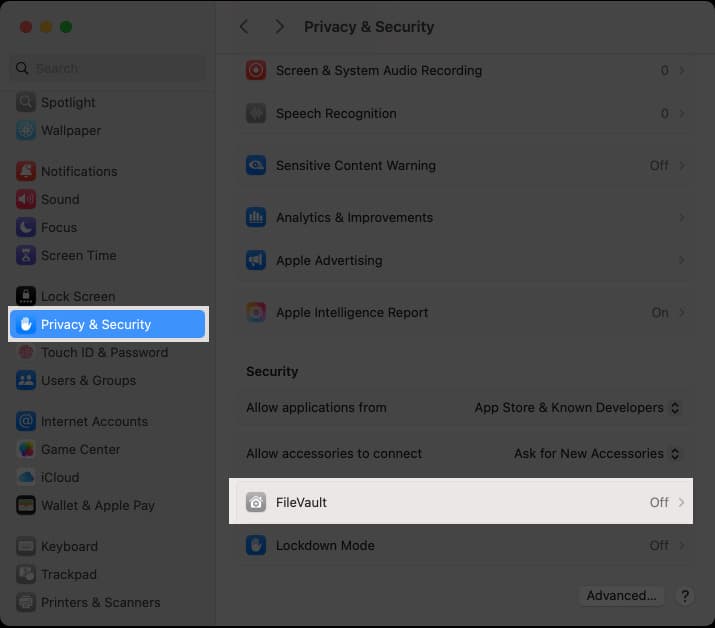Screen dimensions: 715x628
Task: Open the Keyboard icon in sidebar
Action: 26,546
